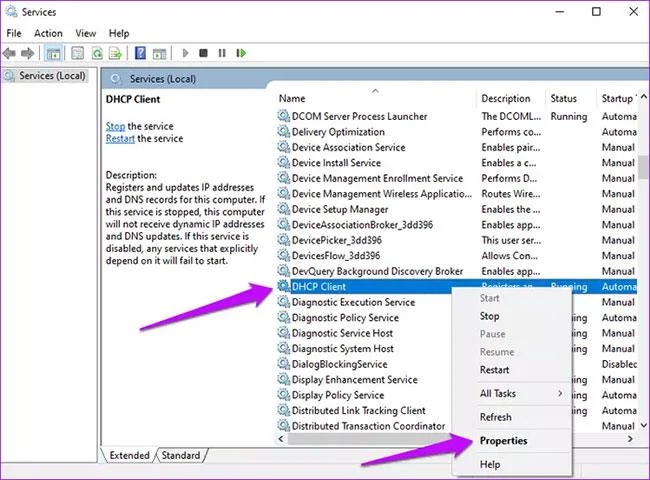
Task: Click the Start Service play icon
Action: click(185, 53)
